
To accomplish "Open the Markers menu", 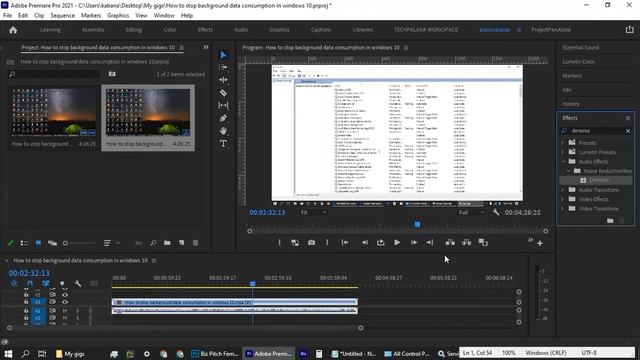I will point(91,16).
